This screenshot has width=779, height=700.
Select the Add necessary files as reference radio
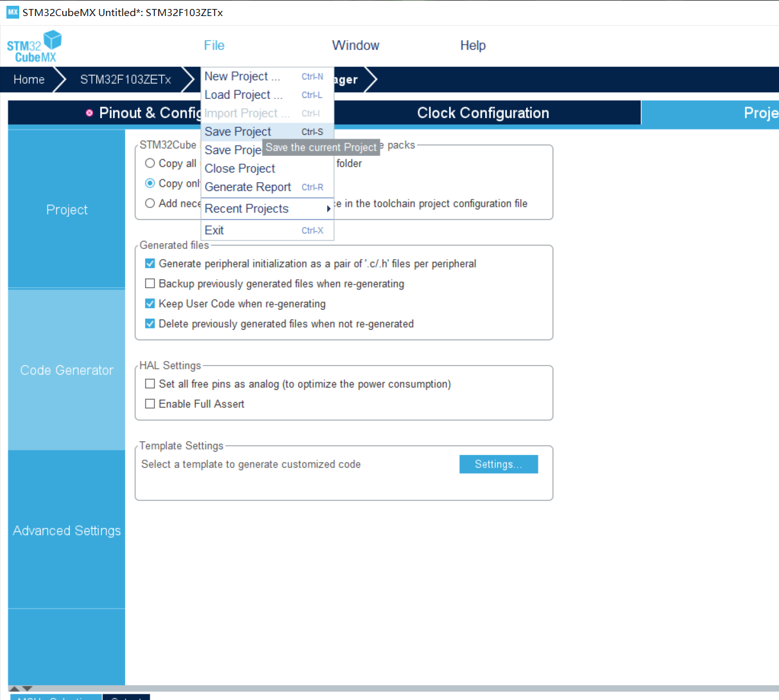tap(150, 203)
